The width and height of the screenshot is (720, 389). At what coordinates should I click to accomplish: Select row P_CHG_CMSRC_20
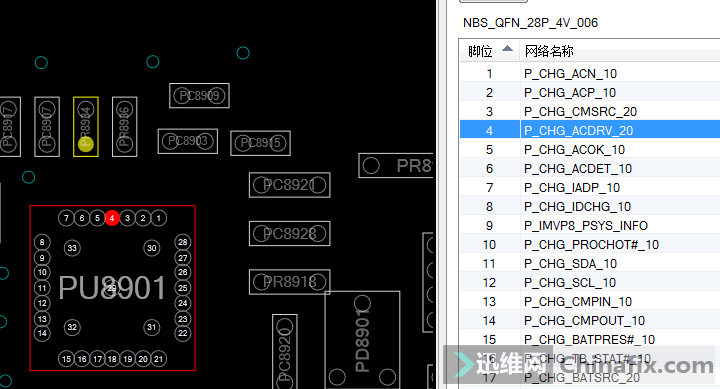pos(590,112)
